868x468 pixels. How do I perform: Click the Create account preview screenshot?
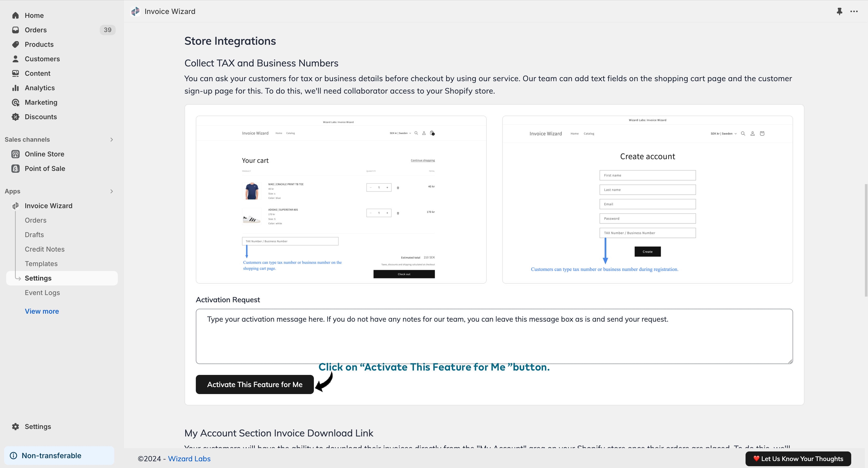pyautogui.click(x=647, y=200)
